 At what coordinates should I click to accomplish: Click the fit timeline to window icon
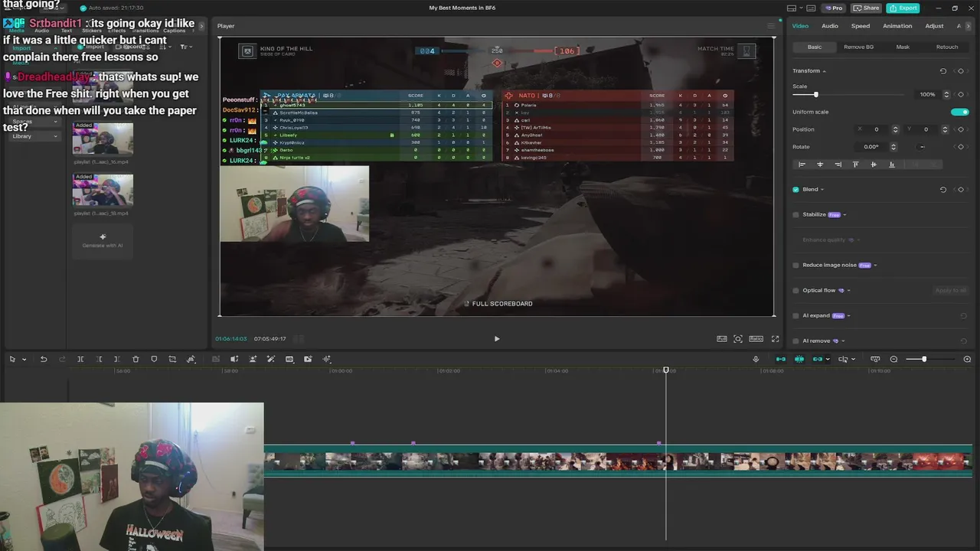coord(875,359)
